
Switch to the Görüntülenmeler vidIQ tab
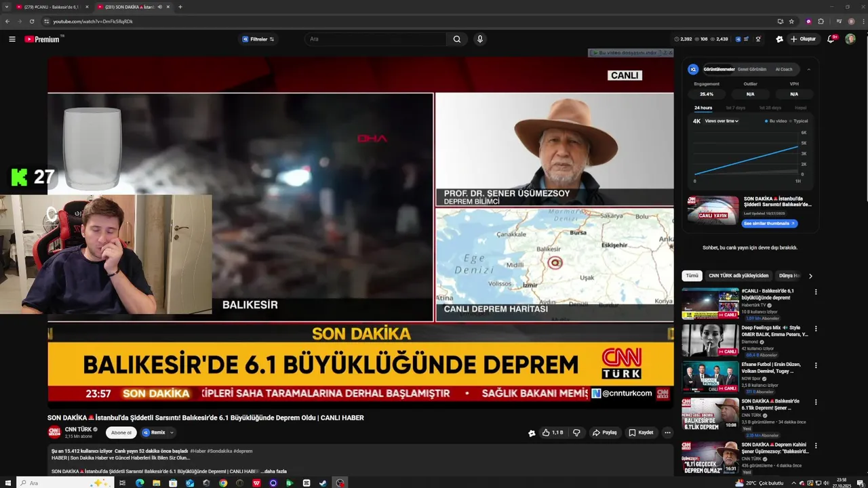719,69
